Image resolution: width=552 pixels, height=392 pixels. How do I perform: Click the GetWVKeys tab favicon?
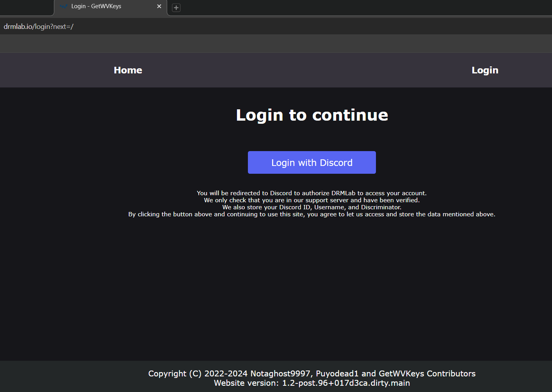(64, 6)
